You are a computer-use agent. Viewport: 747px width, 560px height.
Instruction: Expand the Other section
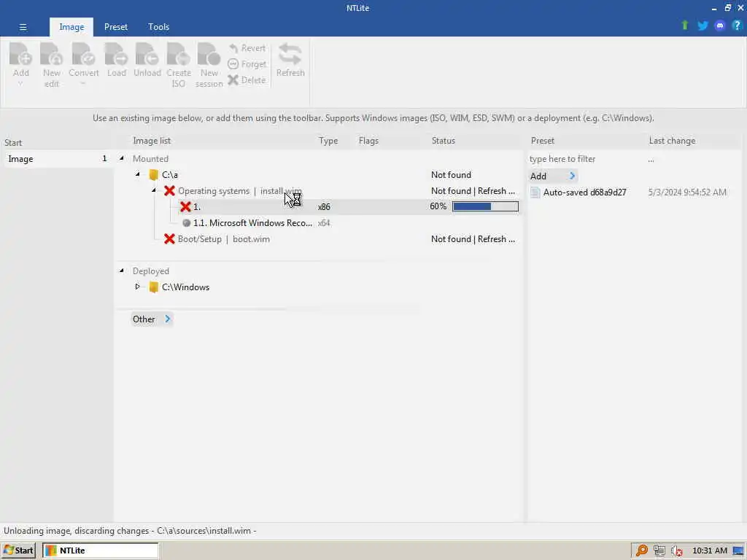coord(152,319)
